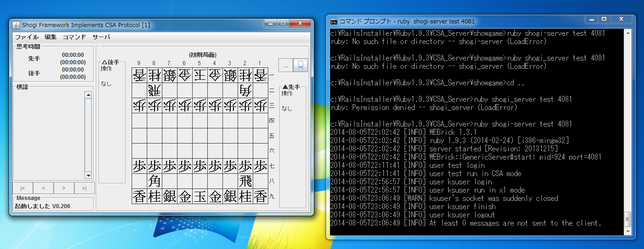Click the 後手 thinking time label
Viewport: 644px width, 249px height.
click(x=34, y=73)
